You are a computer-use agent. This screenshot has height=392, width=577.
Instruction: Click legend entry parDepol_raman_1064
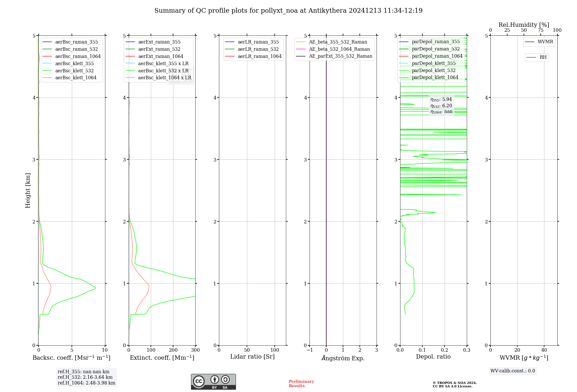click(431, 56)
